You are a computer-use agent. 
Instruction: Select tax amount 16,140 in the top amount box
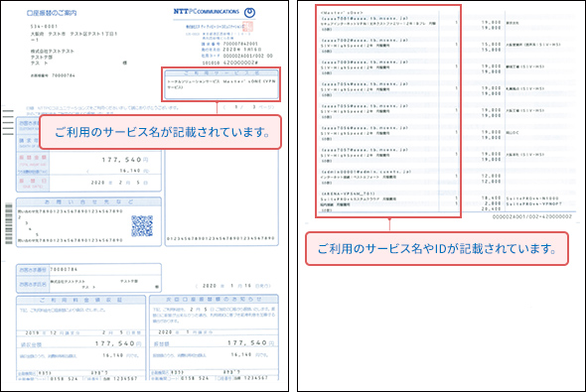130,171
